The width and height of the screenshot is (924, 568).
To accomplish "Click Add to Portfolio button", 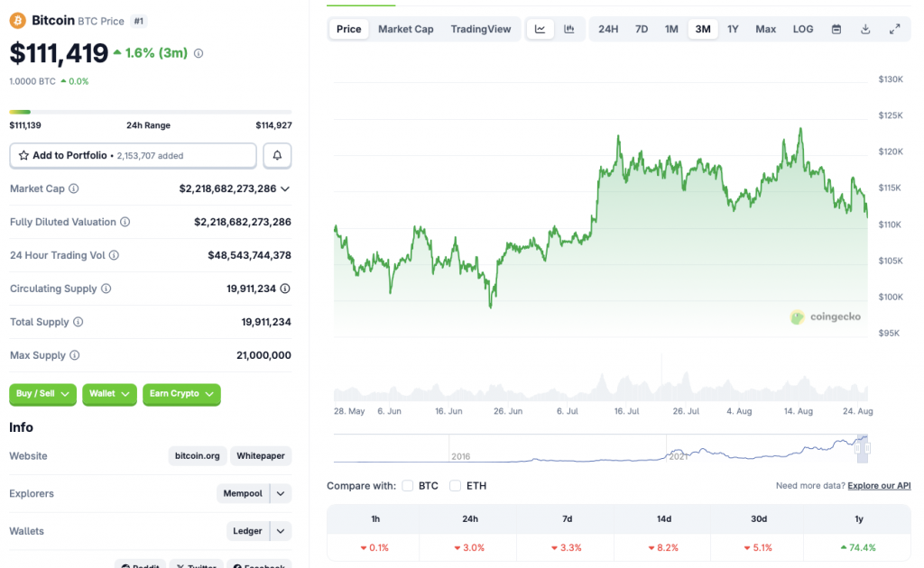I will tap(134, 155).
